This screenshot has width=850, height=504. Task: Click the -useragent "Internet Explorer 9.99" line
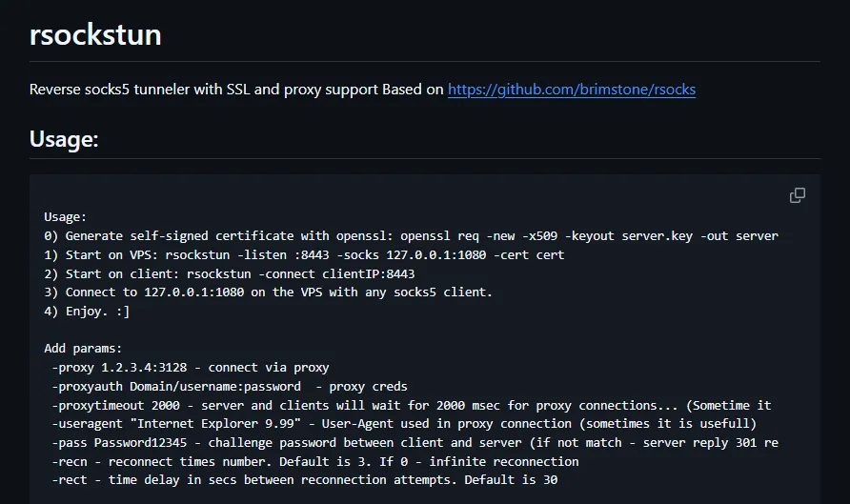point(404,424)
